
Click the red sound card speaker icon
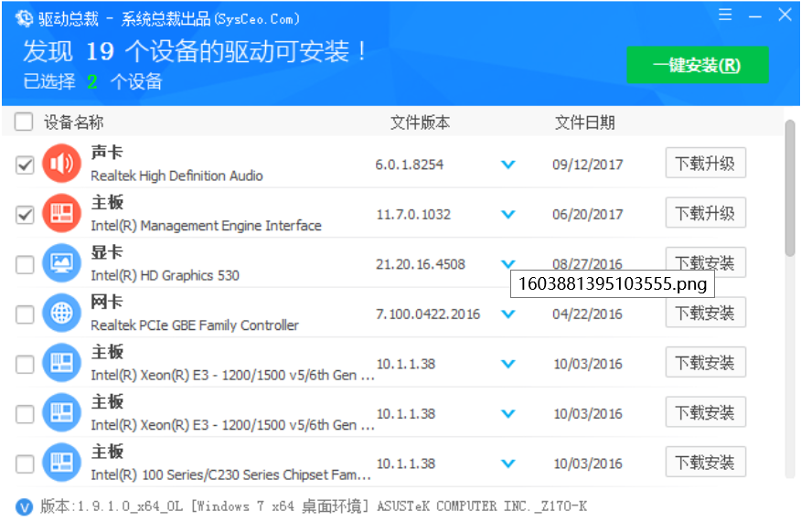click(62, 164)
